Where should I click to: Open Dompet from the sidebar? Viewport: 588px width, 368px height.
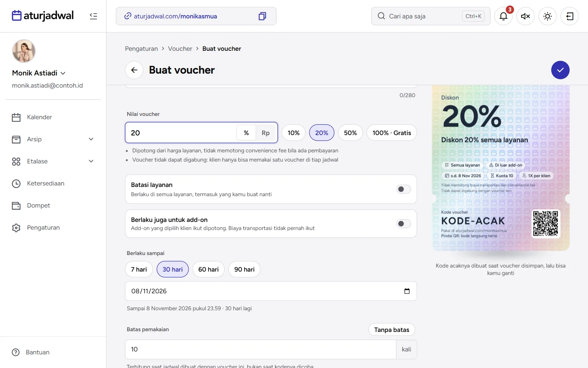tap(53, 205)
